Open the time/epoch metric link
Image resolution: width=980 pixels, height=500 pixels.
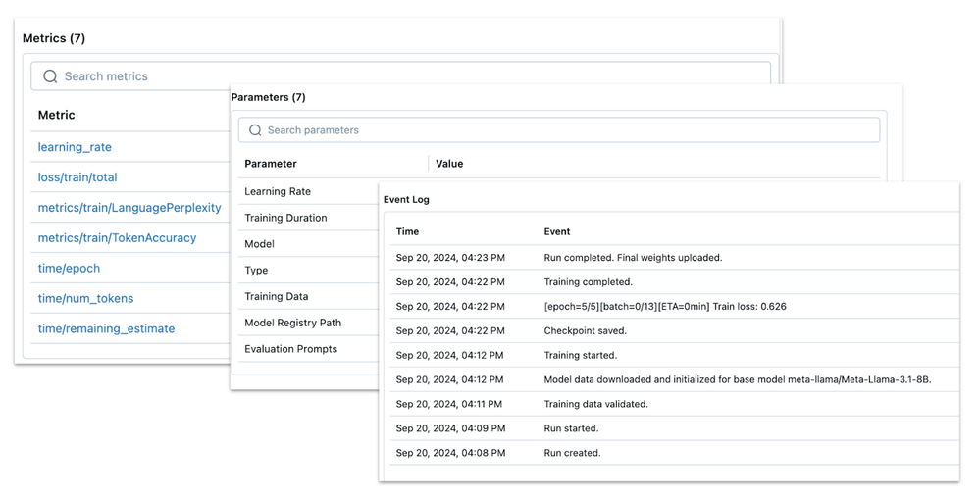coord(69,268)
